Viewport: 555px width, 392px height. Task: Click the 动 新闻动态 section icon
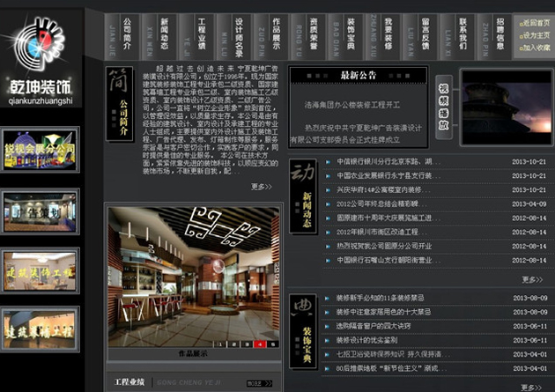(302, 196)
